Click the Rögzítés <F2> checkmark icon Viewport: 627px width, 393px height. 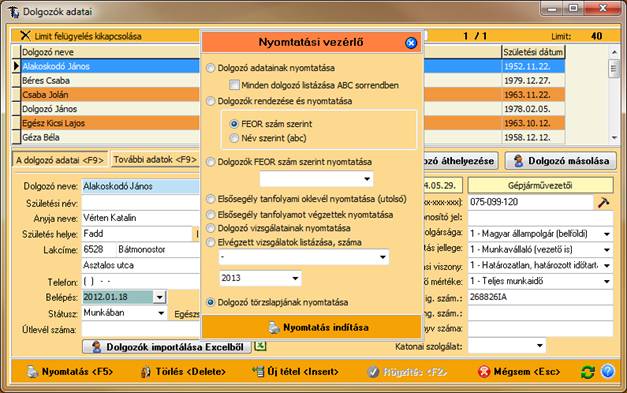373,372
